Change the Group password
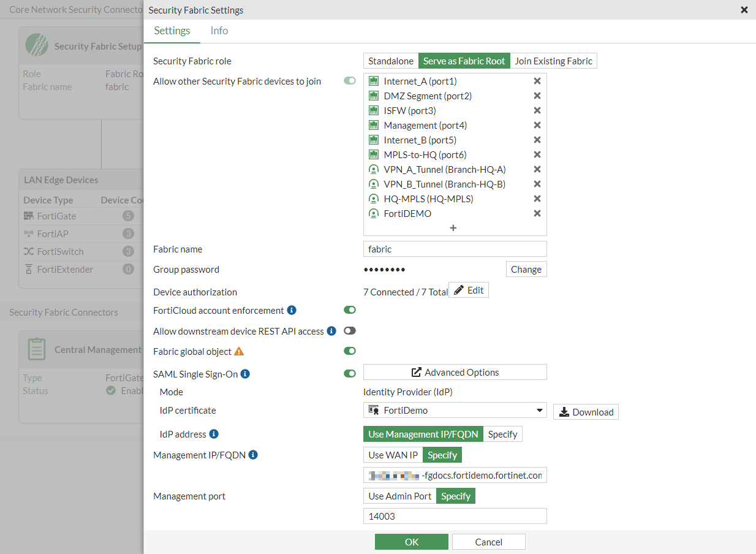Viewport: 756px width, 554px height. [x=526, y=269]
